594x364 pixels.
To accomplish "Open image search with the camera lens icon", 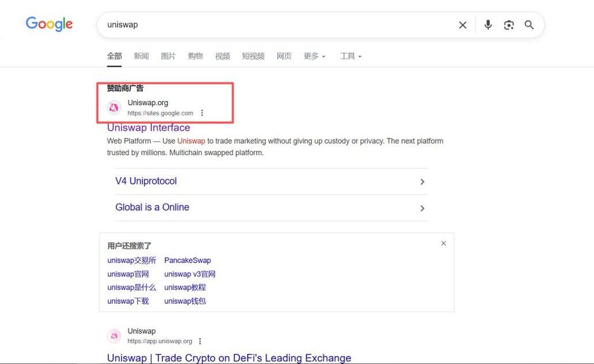I will click(x=509, y=25).
